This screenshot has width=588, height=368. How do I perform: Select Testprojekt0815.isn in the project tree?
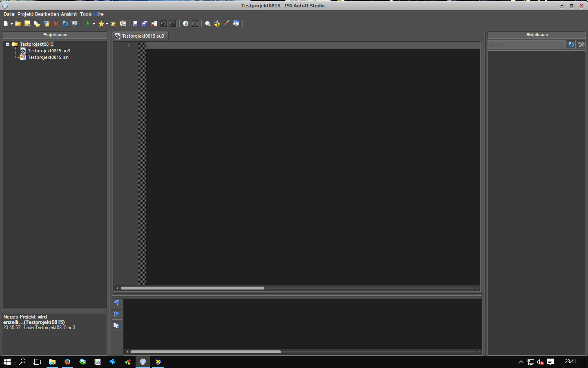(x=48, y=57)
